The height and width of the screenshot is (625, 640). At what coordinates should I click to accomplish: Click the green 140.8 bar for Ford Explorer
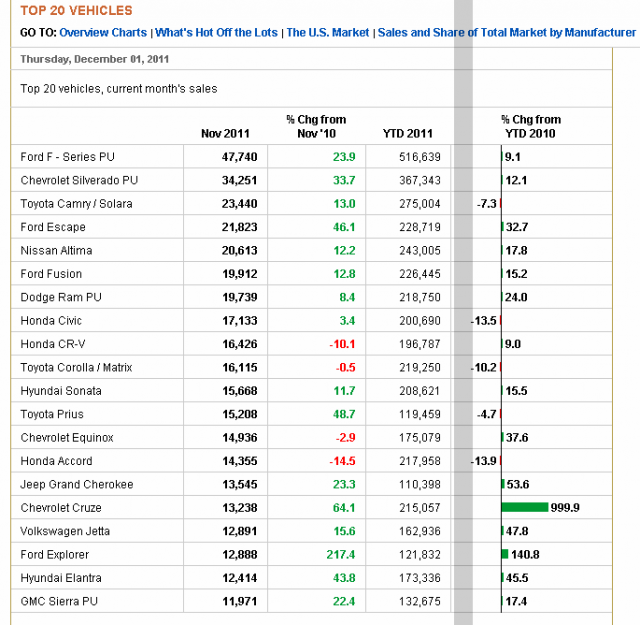(x=505, y=554)
